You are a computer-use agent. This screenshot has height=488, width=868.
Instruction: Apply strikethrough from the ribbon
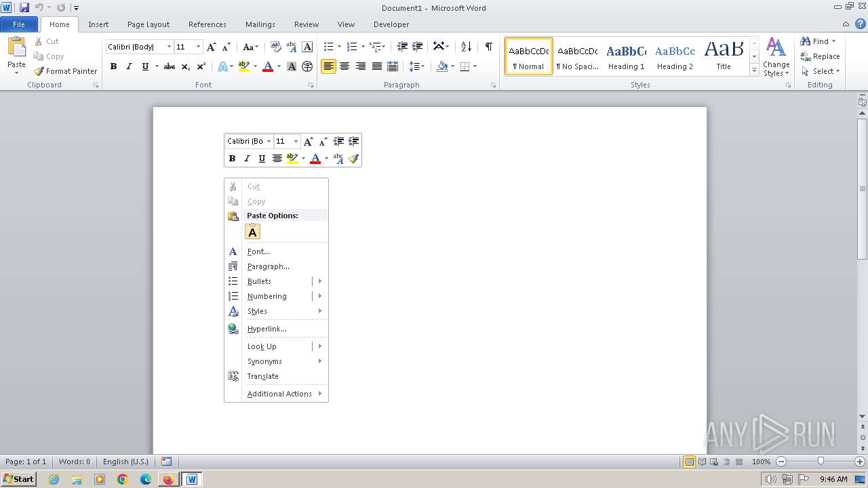[170, 66]
